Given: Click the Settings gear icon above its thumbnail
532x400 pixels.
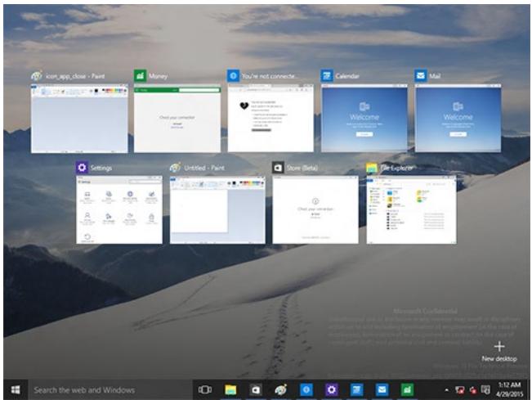Looking at the screenshot, I should pyautogui.click(x=82, y=168).
